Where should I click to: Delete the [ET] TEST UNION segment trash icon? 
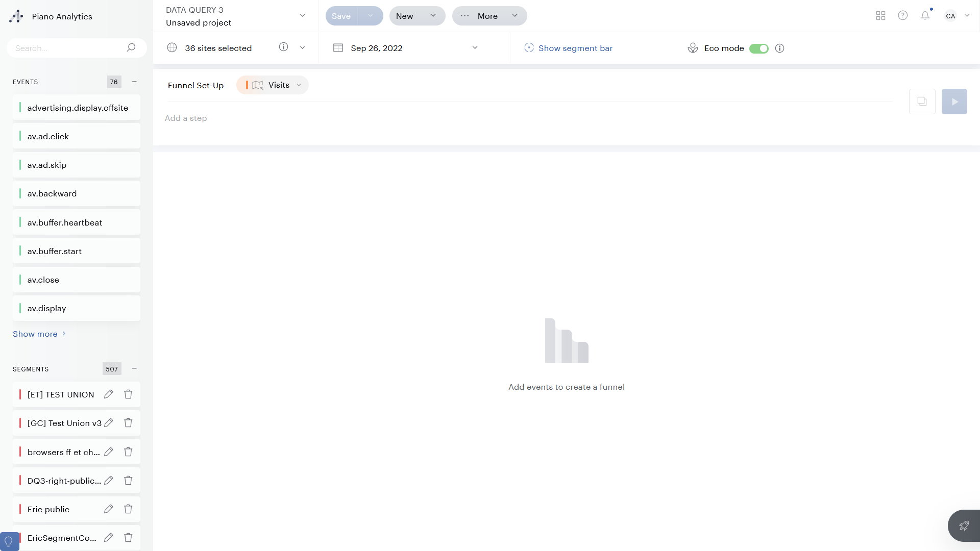(x=128, y=394)
